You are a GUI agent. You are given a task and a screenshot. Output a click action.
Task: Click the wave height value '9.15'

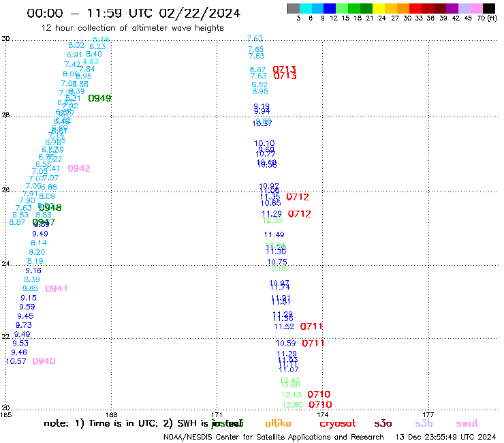pyautogui.click(x=29, y=299)
